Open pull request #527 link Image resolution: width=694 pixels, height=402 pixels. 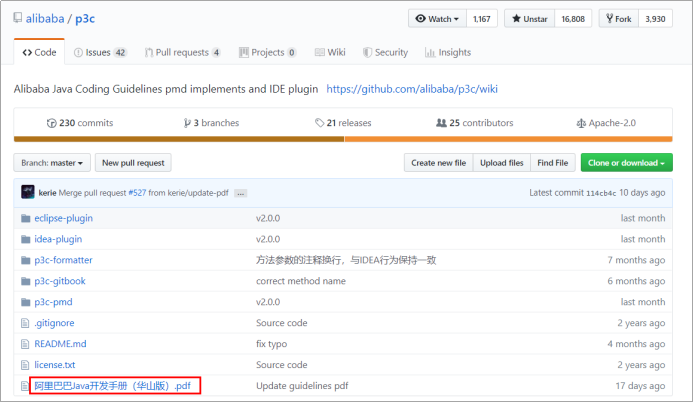137,193
